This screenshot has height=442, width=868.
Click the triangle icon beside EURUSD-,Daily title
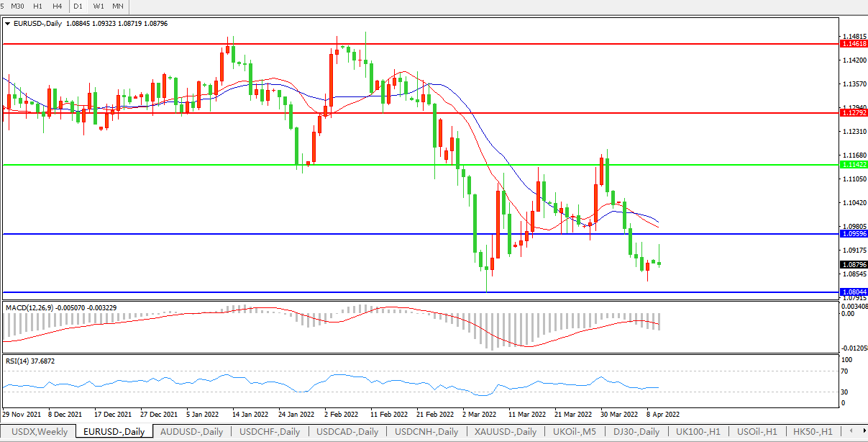point(7,24)
